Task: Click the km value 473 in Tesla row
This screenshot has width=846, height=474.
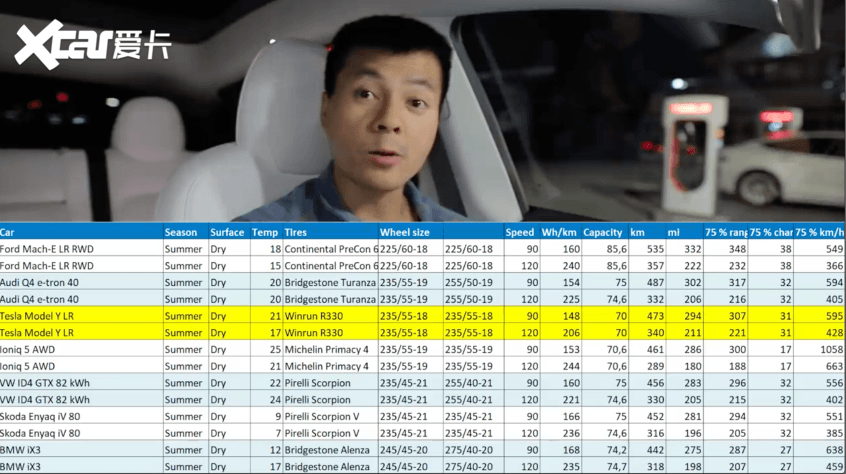Action: pyautogui.click(x=656, y=316)
